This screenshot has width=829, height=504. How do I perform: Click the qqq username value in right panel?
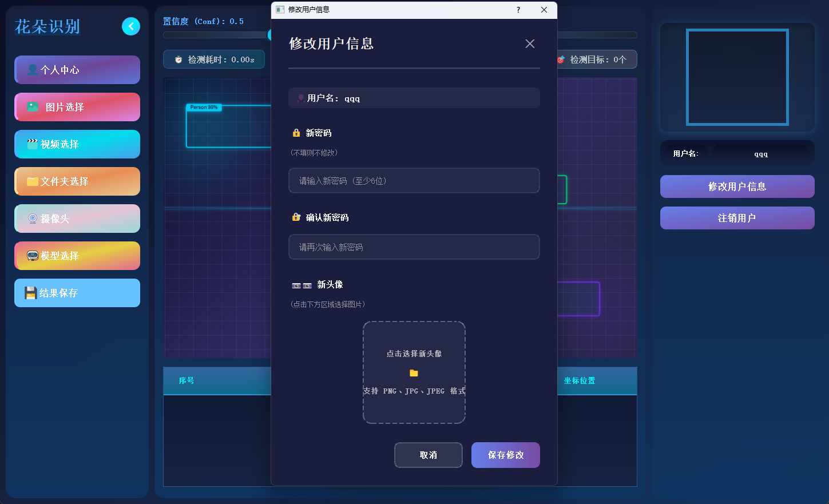761,154
